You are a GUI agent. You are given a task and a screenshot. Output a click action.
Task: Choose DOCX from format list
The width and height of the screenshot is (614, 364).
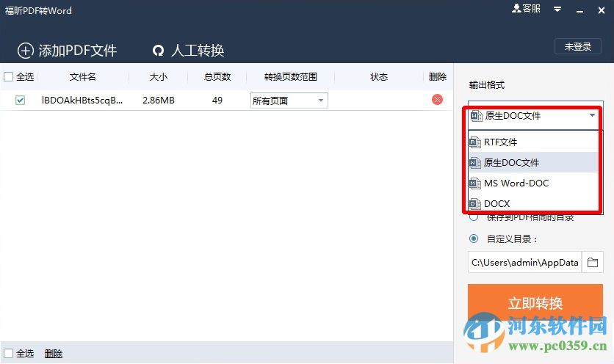533,203
